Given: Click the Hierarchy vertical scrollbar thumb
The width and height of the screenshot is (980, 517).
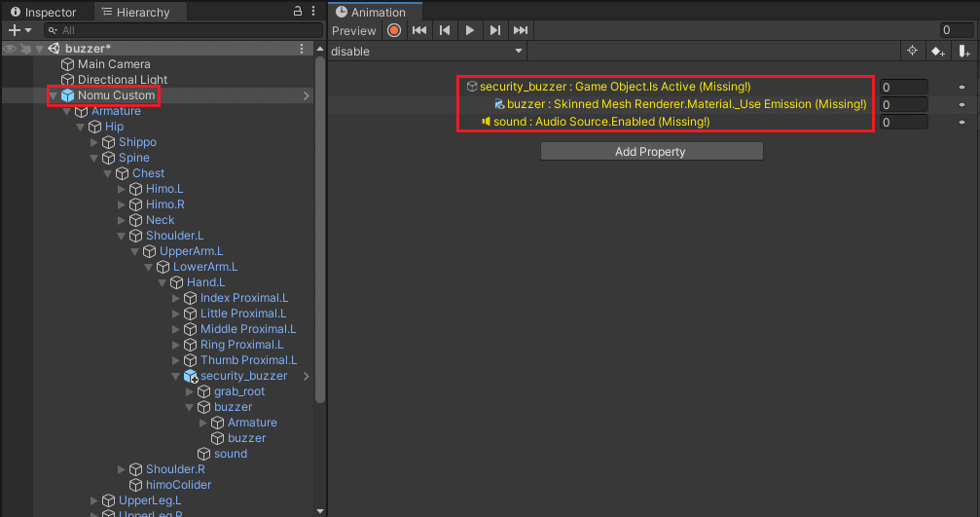Looking at the screenshot, I should point(320,230).
